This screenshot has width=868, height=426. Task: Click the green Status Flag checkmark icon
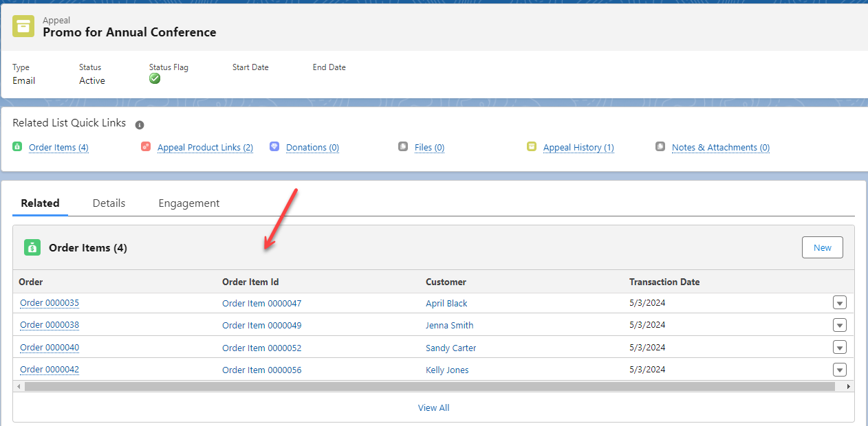tap(155, 79)
